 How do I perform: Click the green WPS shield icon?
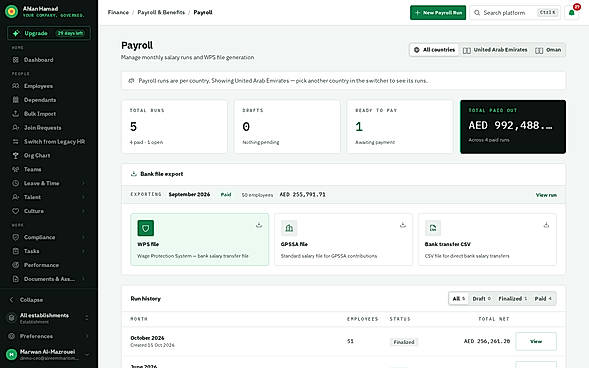tap(146, 228)
